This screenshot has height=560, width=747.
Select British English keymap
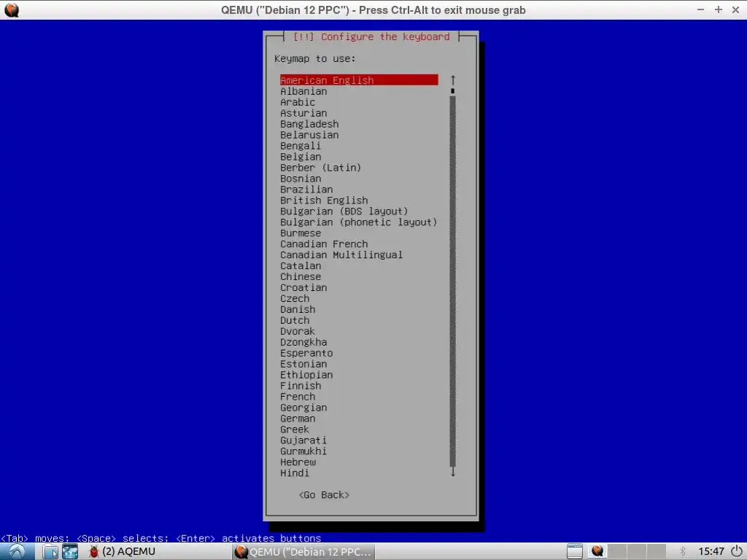(x=324, y=201)
